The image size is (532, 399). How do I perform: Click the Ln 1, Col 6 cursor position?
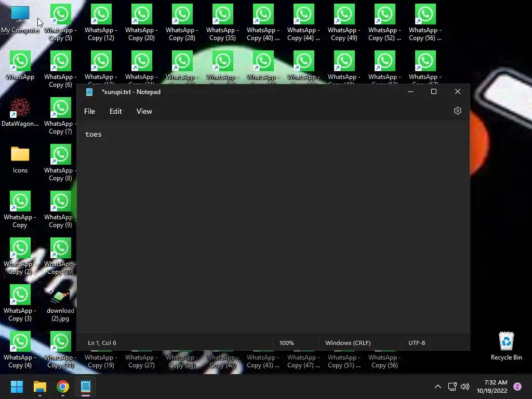[x=102, y=343]
